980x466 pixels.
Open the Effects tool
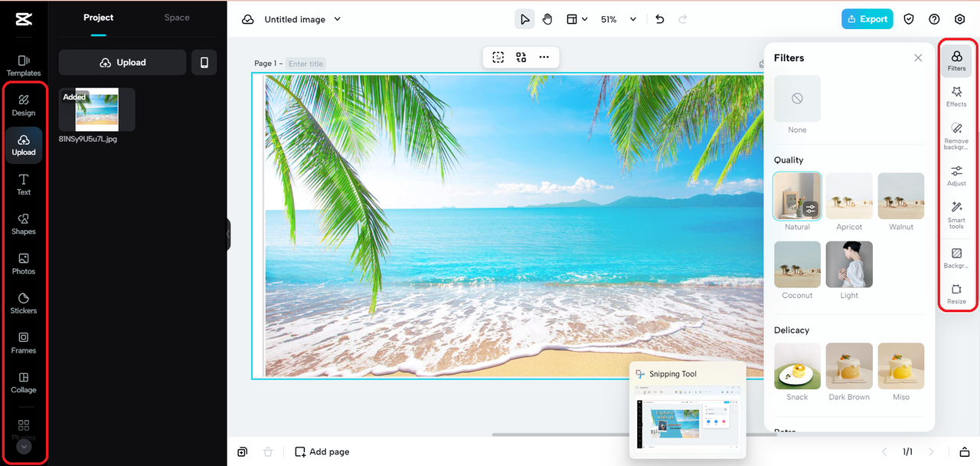pyautogui.click(x=956, y=97)
